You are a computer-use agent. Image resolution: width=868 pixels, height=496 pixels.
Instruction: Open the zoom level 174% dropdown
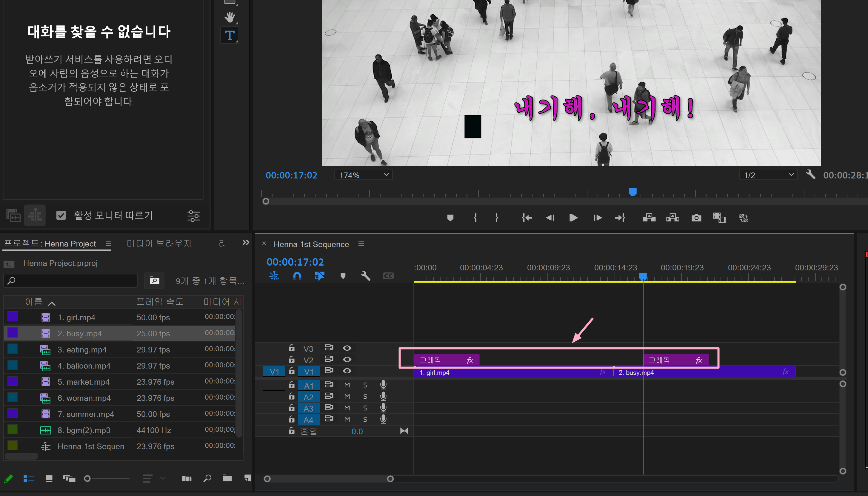pyautogui.click(x=364, y=175)
